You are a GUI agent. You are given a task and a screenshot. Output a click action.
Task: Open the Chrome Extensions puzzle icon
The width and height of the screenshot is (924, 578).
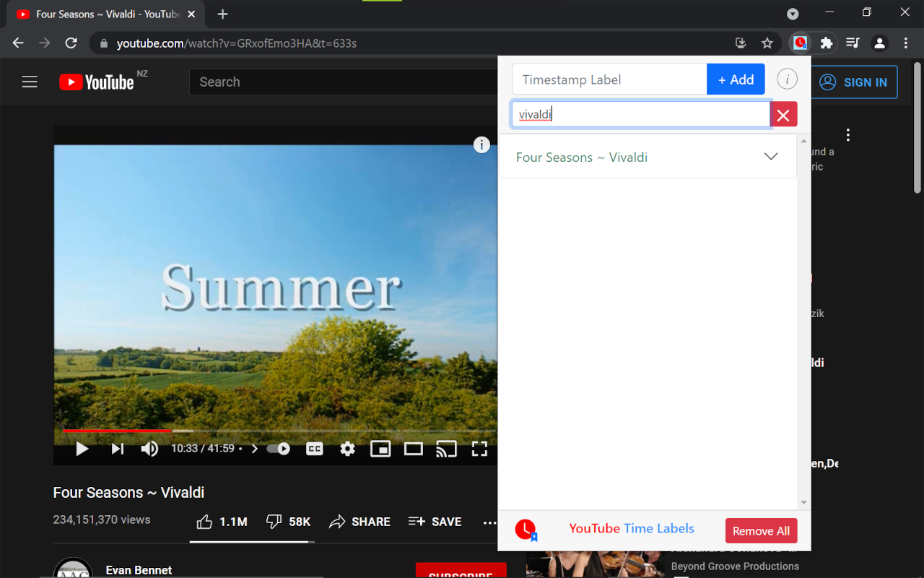click(x=827, y=43)
